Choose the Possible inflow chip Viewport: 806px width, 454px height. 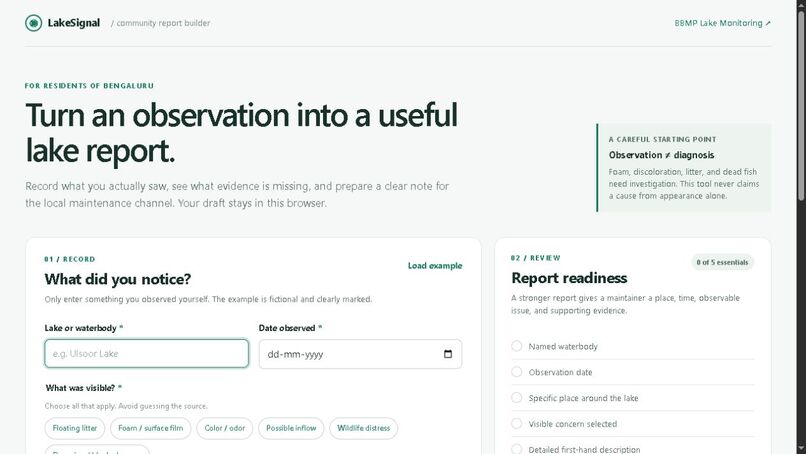tap(291, 428)
